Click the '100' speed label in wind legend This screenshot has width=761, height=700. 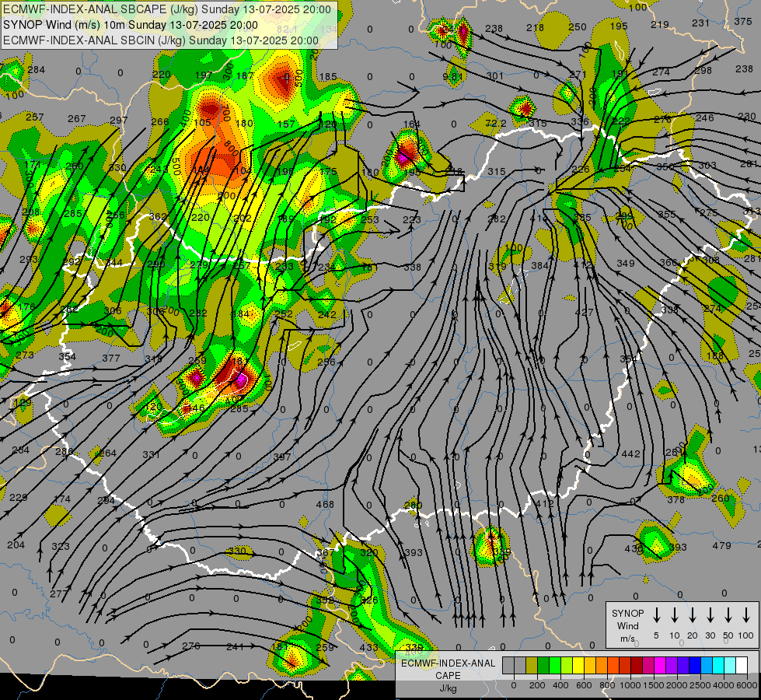(746, 635)
